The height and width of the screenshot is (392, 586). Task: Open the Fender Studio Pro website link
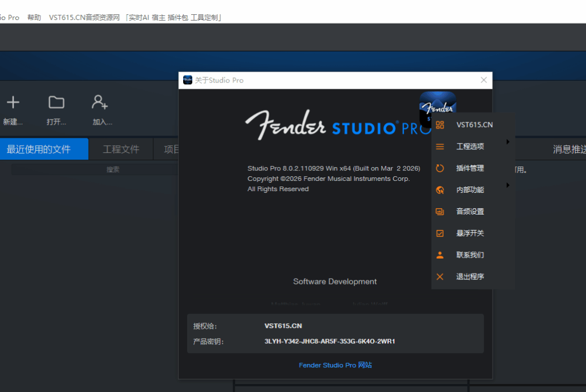(335, 365)
